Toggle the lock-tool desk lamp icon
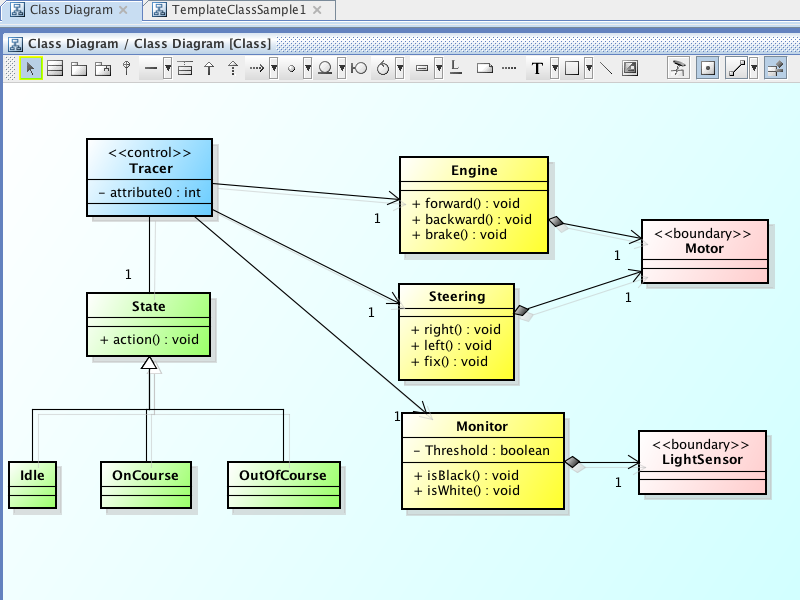Screen dimensions: 800x600 coord(679,68)
